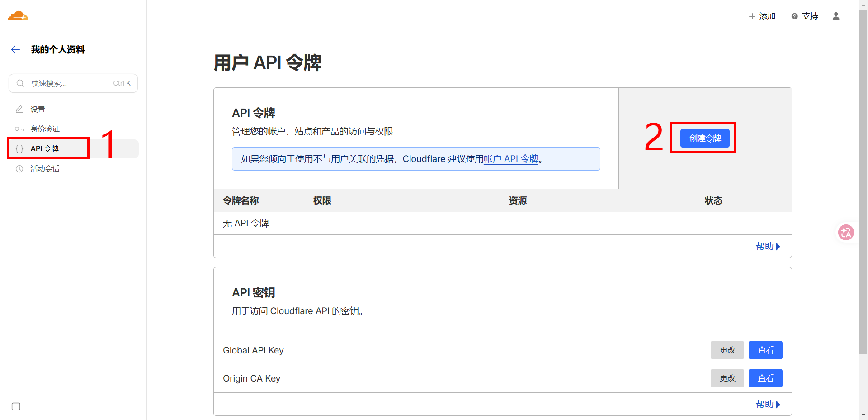
Task: Click the vertical page scrollbar
Action: pos(863,181)
